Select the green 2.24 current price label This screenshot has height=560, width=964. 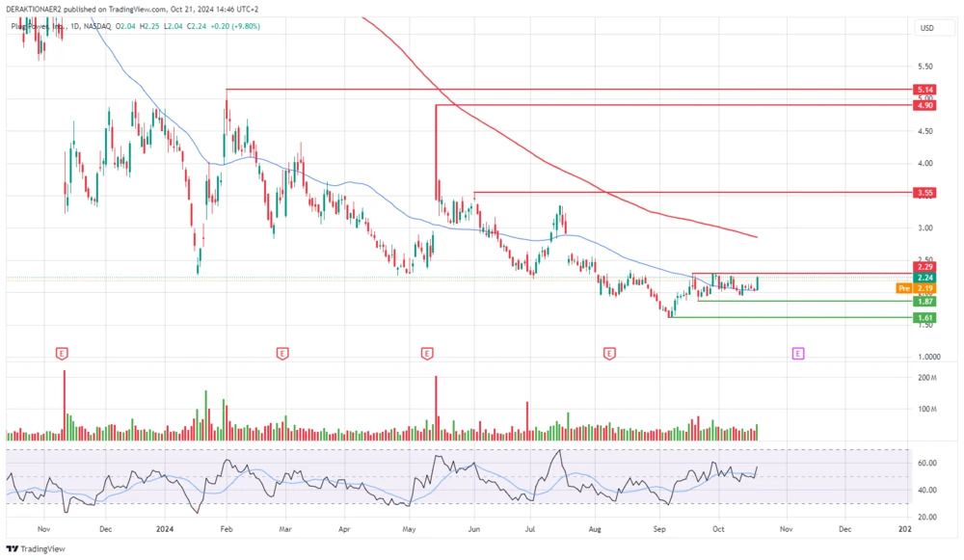click(x=924, y=278)
